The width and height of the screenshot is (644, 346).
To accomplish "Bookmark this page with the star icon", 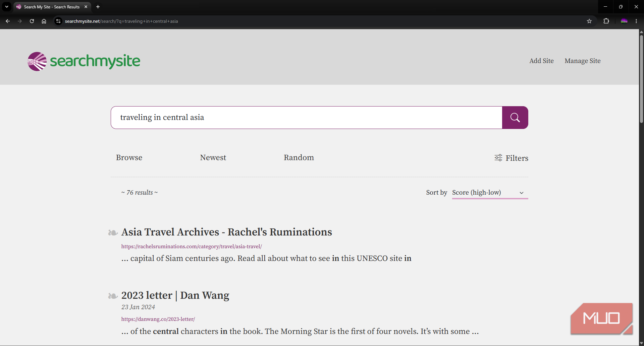I will 589,21.
